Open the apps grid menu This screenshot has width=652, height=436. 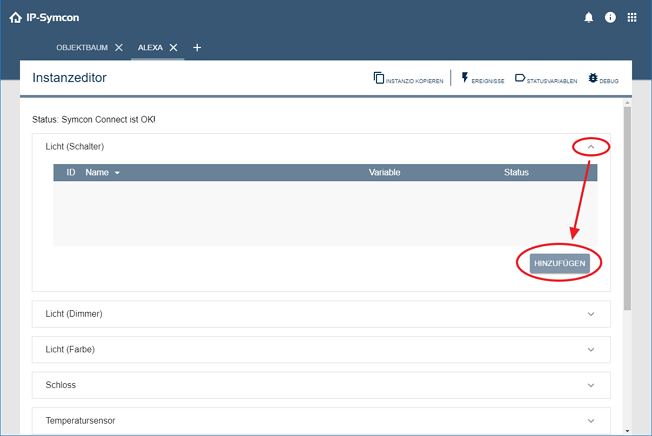(x=632, y=18)
